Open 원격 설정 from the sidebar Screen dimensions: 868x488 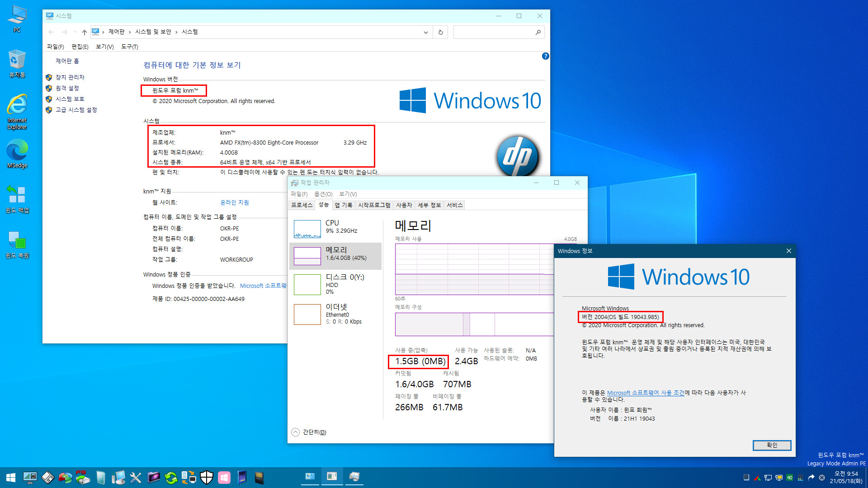click(x=67, y=88)
